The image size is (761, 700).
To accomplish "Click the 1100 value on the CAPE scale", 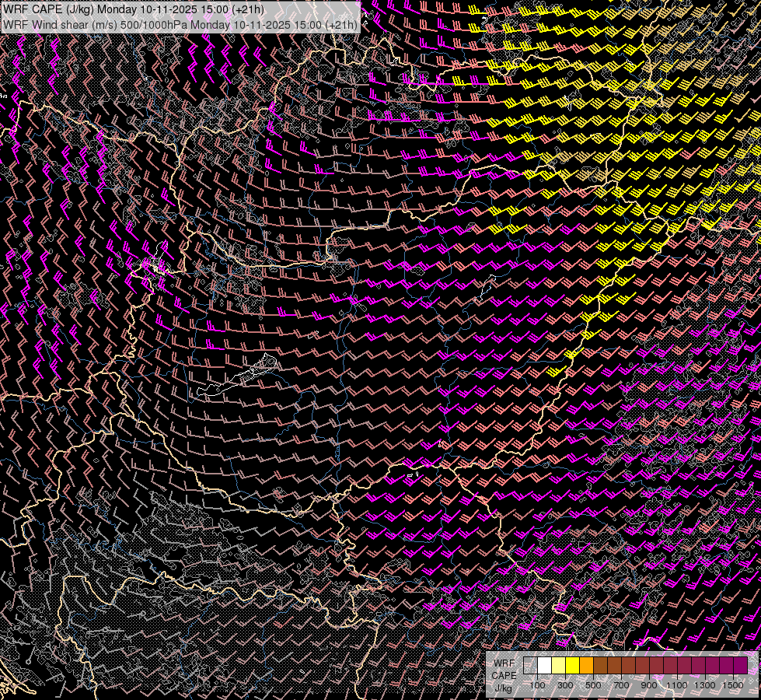I will pyautogui.click(x=677, y=685).
